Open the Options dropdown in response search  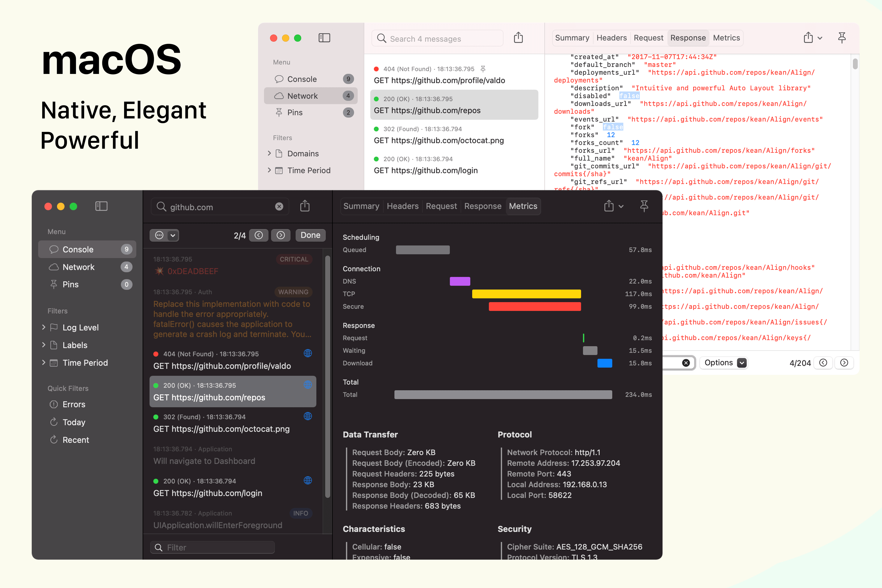click(x=723, y=363)
